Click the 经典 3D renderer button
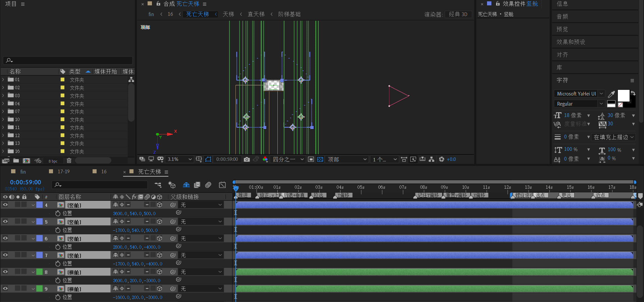 (x=458, y=14)
